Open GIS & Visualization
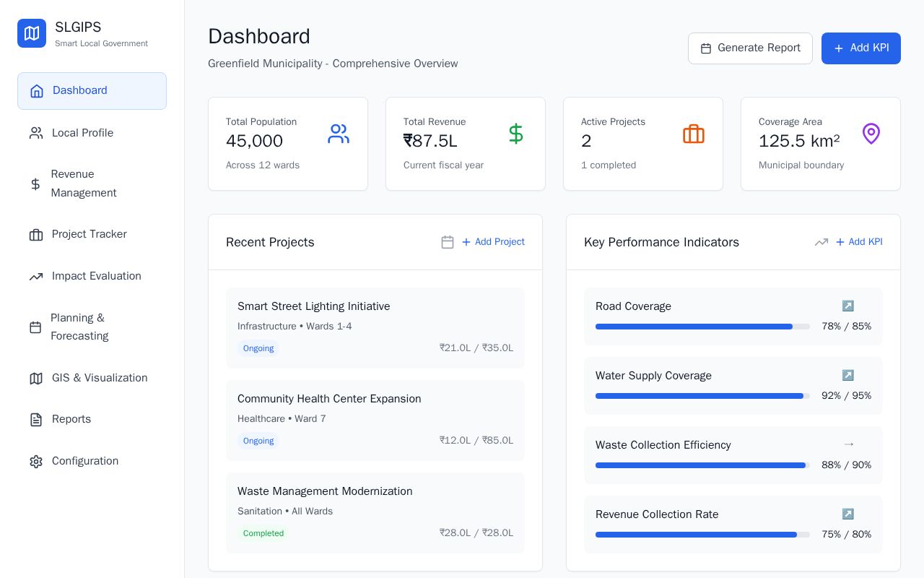Image resolution: width=924 pixels, height=578 pixels. click(92, 378)
